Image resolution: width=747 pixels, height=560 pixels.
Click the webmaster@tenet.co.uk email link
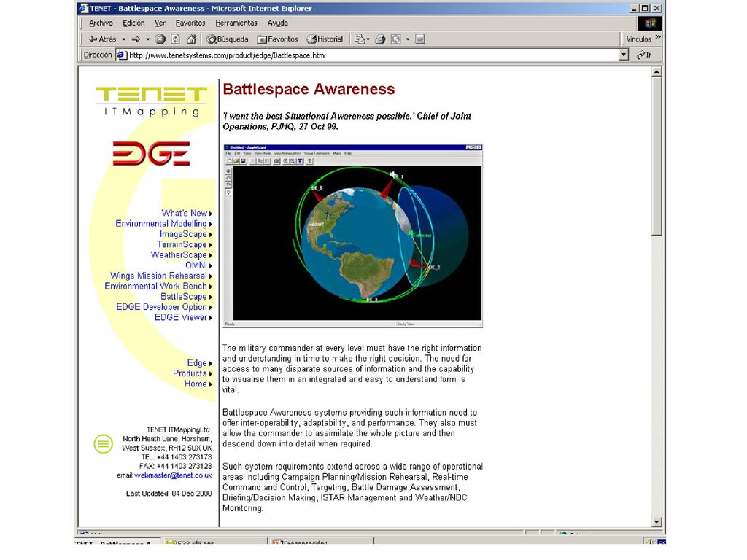point(173,475)
